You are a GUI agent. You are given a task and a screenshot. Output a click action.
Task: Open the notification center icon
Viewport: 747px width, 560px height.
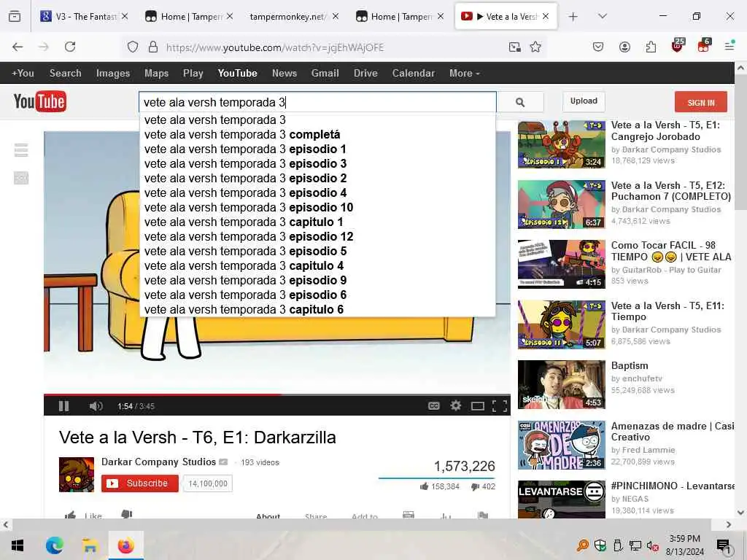[x=724, y=545]
